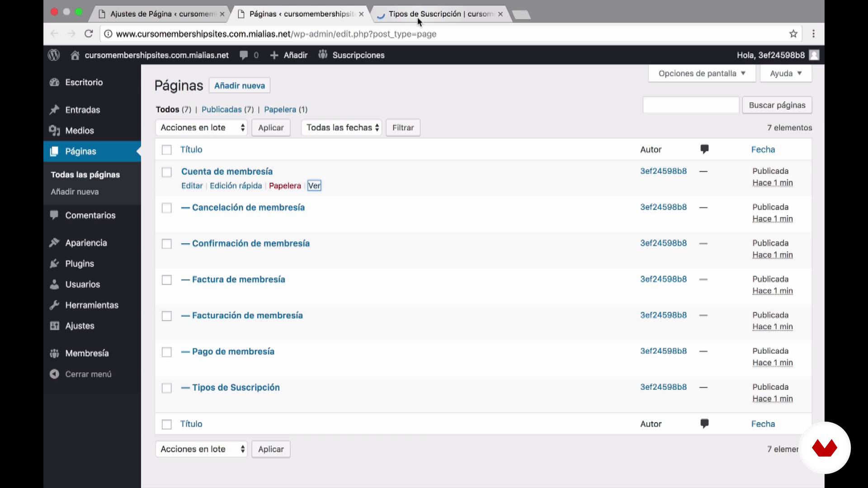Screen dimensions: 868x488
Task: Check the box for Facturación de membresía
Action: [167, 316]
